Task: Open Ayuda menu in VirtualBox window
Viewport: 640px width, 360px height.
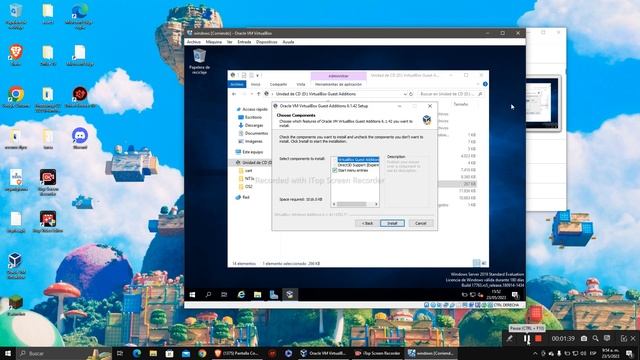Action: 288,42
